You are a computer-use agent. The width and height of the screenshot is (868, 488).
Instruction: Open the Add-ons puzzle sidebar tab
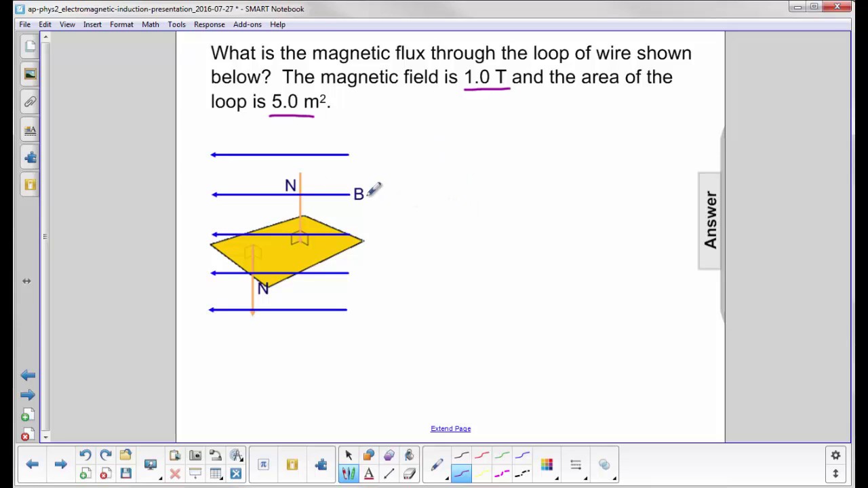click(30, 157)
